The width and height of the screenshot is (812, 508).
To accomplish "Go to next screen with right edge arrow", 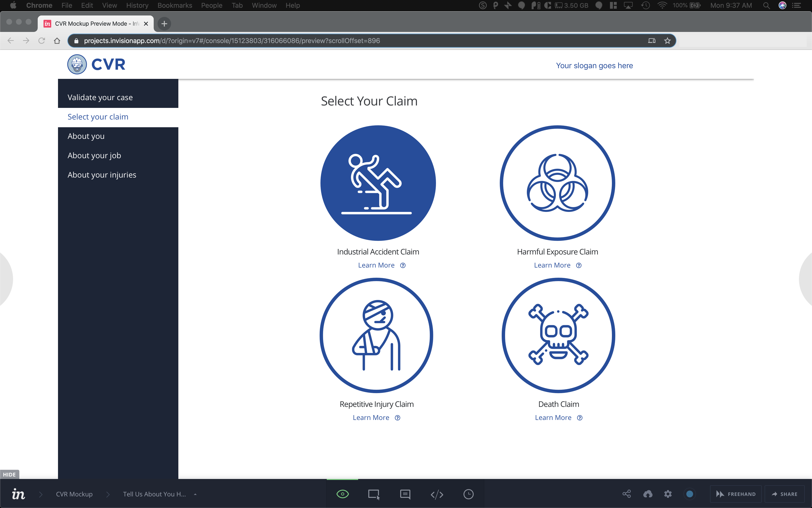I will 806,279.
